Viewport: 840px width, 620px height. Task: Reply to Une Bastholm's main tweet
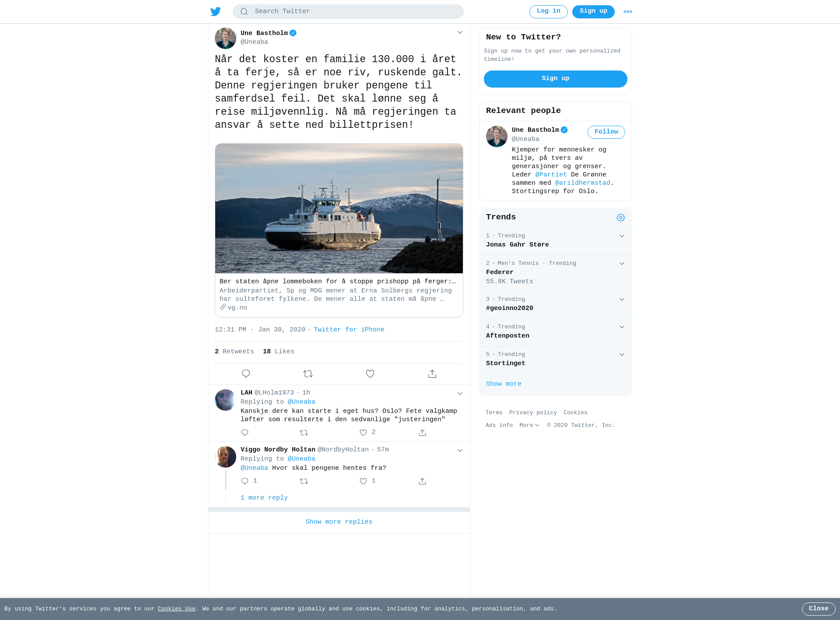tap(246, 374)
